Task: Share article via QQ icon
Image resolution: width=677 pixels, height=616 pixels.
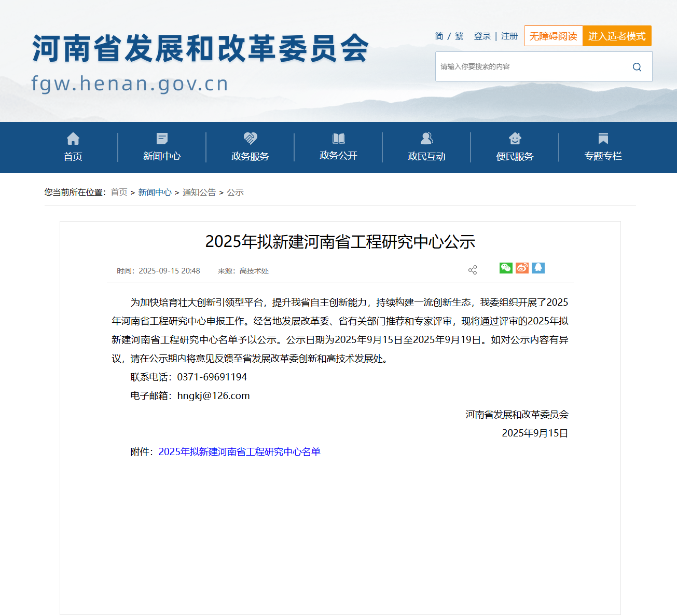Action: pos(538,268)
